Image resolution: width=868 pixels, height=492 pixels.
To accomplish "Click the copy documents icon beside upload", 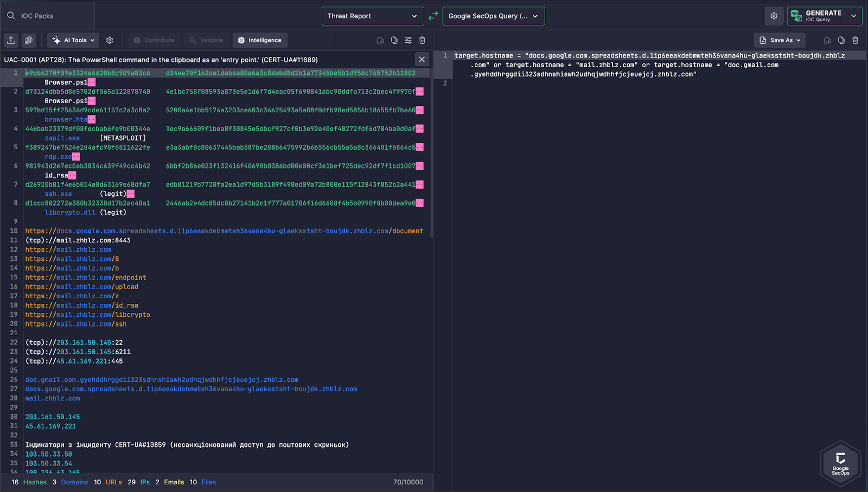I will (x=29, y=40).
